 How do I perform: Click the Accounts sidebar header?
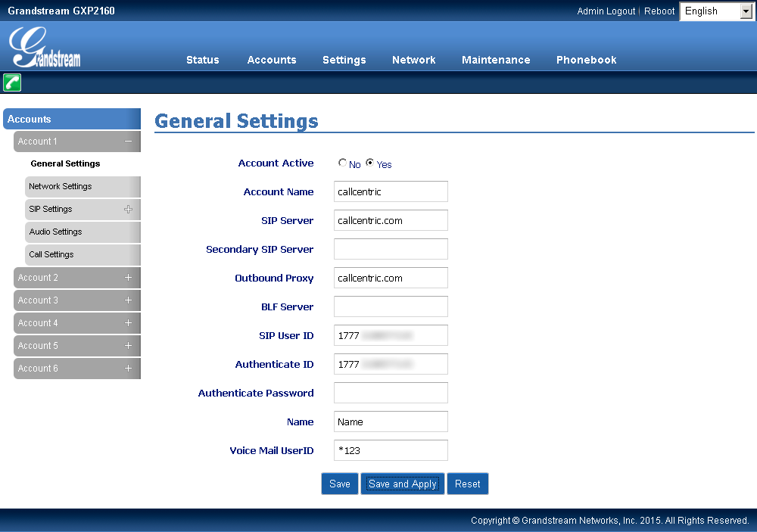click(72, 119)
